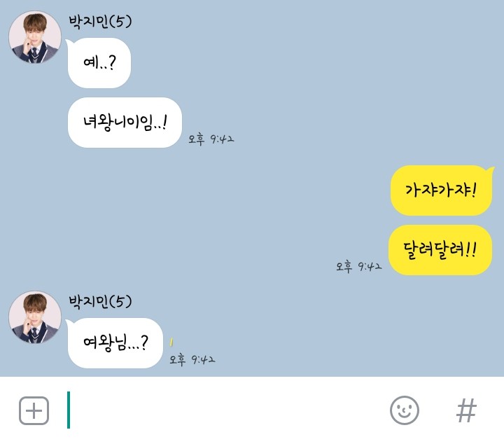This screenshot has width=504, height=444.
Task: Select the '여왕님...?' message bubble
Action: point(115,343)
